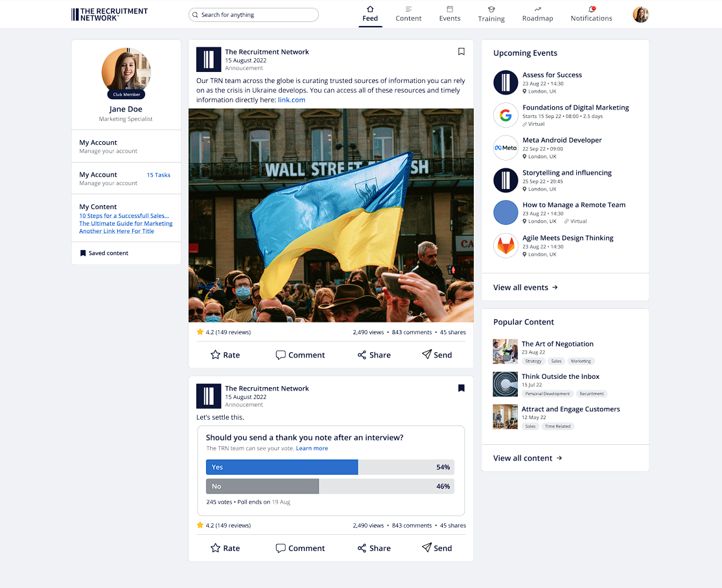Viewport: 722px width, 588px height.
Task: Open 10 Steps for a Successfull Sales link
Action: (x=124, y=216)
